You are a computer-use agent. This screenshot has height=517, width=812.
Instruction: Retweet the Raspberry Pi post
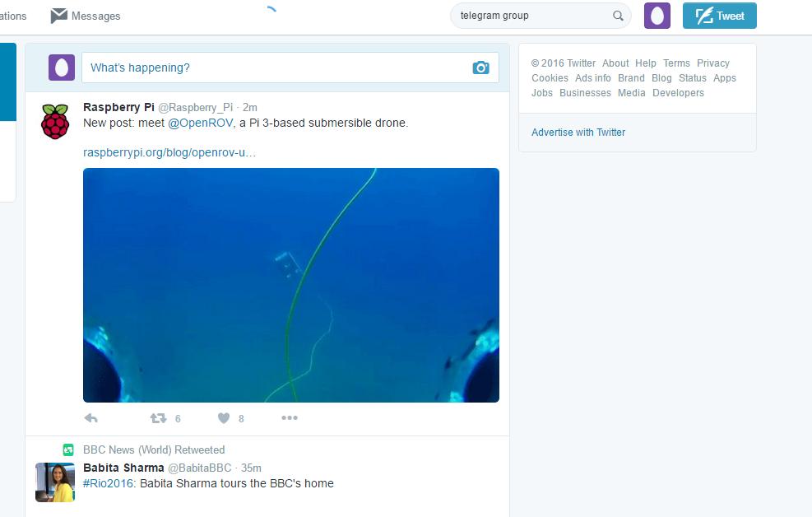158,418
